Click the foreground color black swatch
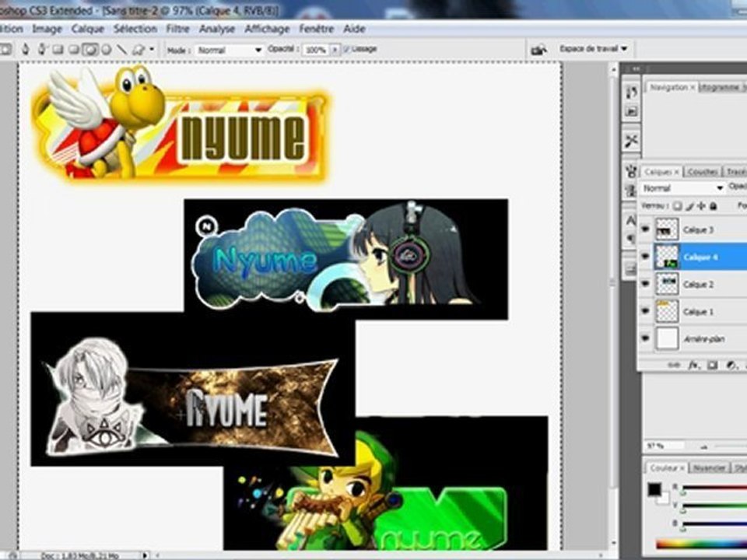The image size is (747, 560). coord(654,488)
